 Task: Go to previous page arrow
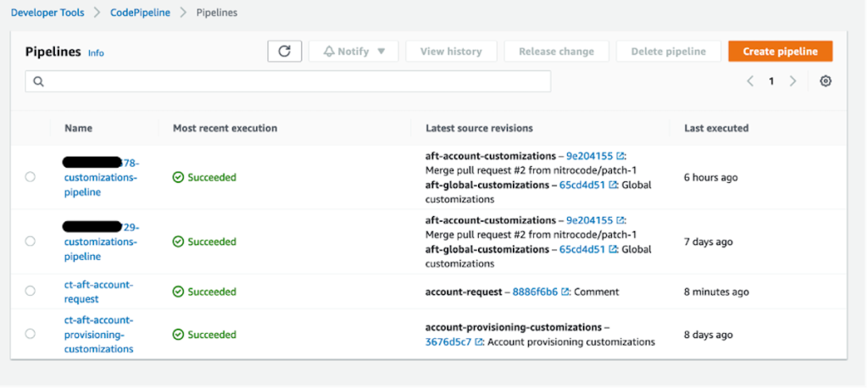coord(750,81)
